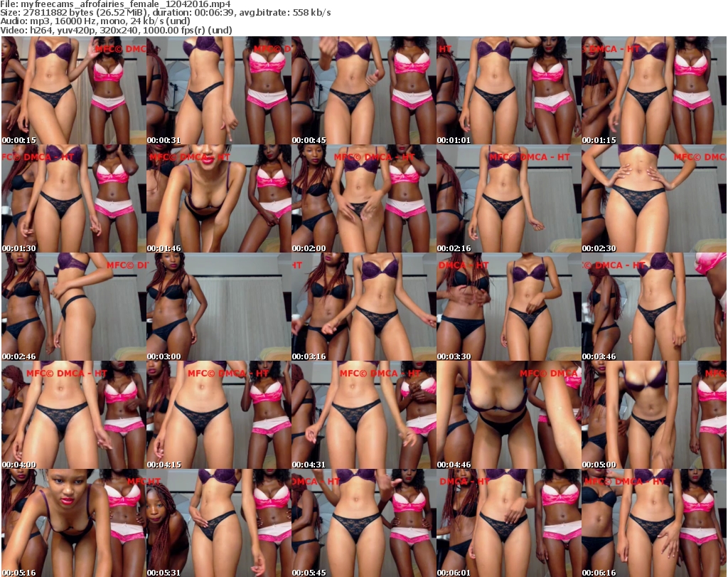This screenshot has width=728, height=577.
Task: Open the frame at 00:00:45
Action: pos(363,90)
